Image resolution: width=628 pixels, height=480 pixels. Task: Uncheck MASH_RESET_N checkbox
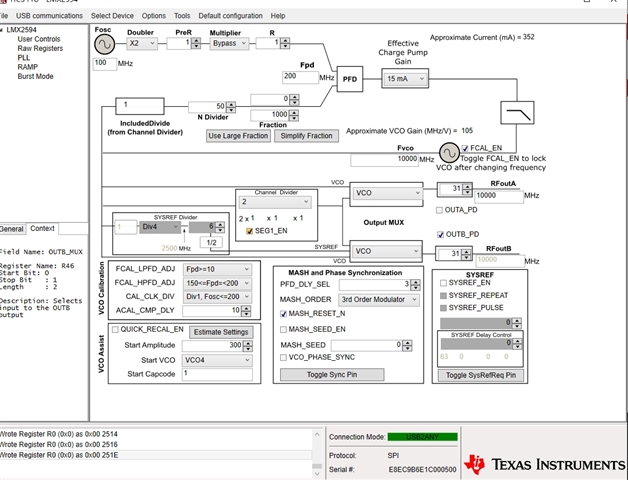(x=284, y=314)
